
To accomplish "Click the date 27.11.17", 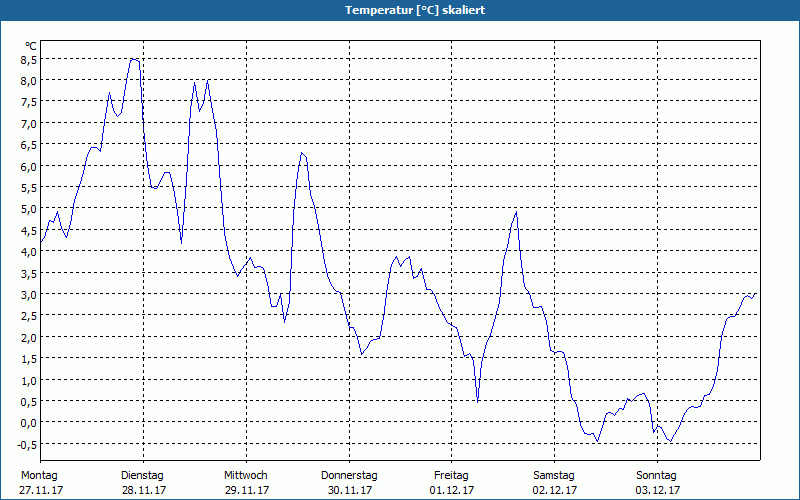I will pos(41,490).
